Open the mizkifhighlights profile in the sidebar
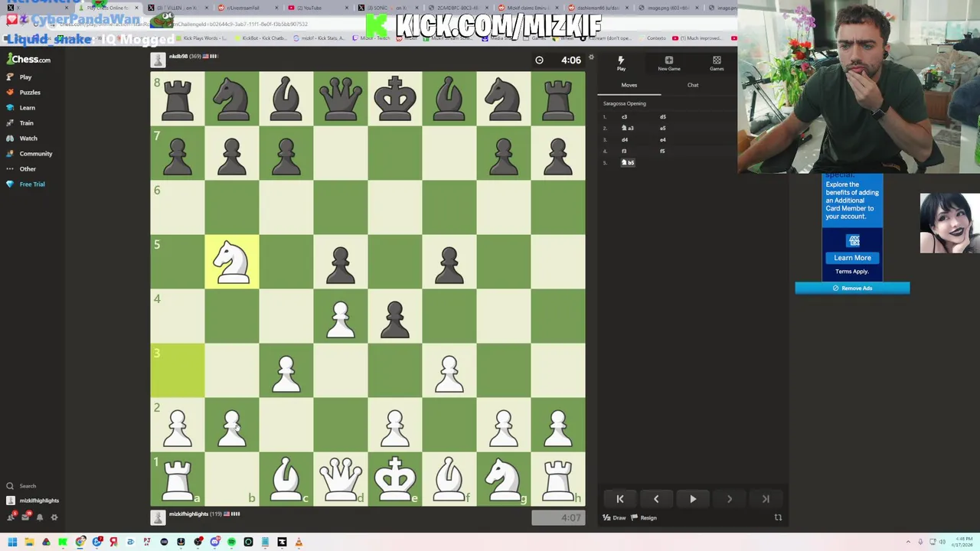Viewport: 980px width, 551px height. (32, 500)
